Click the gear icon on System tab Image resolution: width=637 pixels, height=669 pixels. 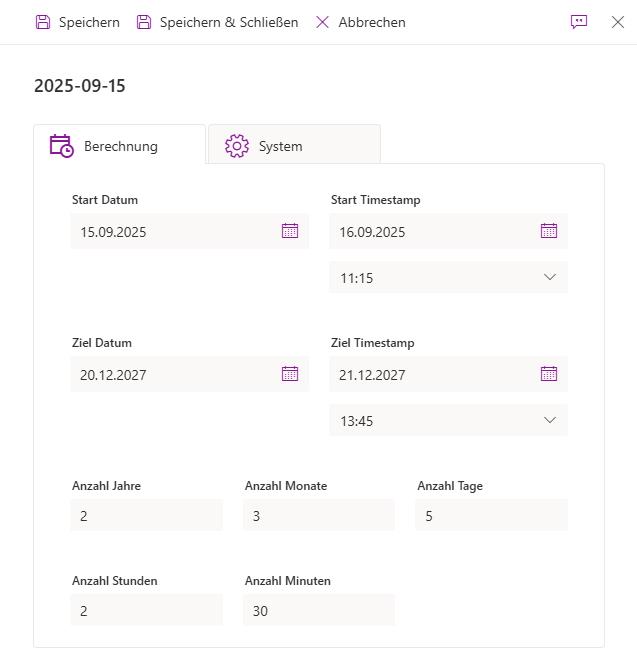point(236,146)
